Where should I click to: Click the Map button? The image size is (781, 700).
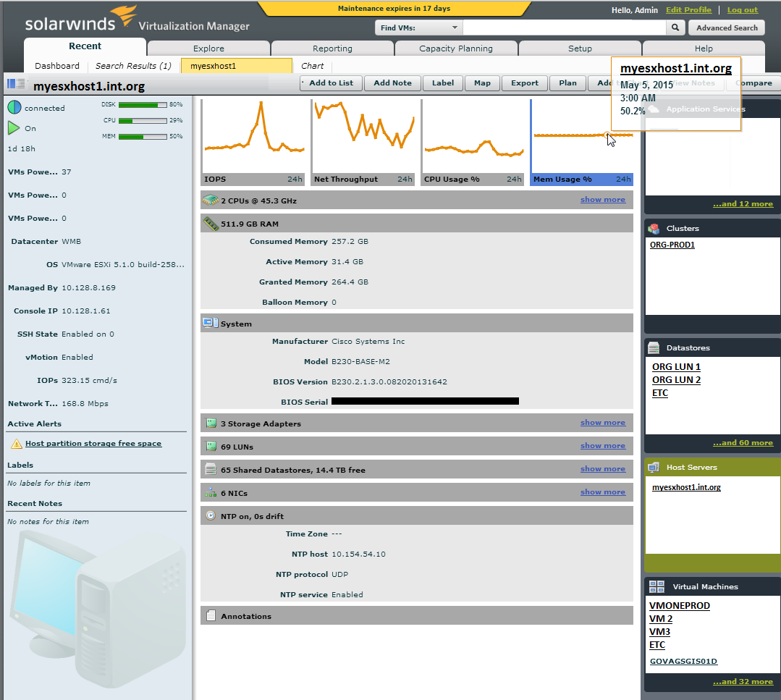tap(482, 83)
